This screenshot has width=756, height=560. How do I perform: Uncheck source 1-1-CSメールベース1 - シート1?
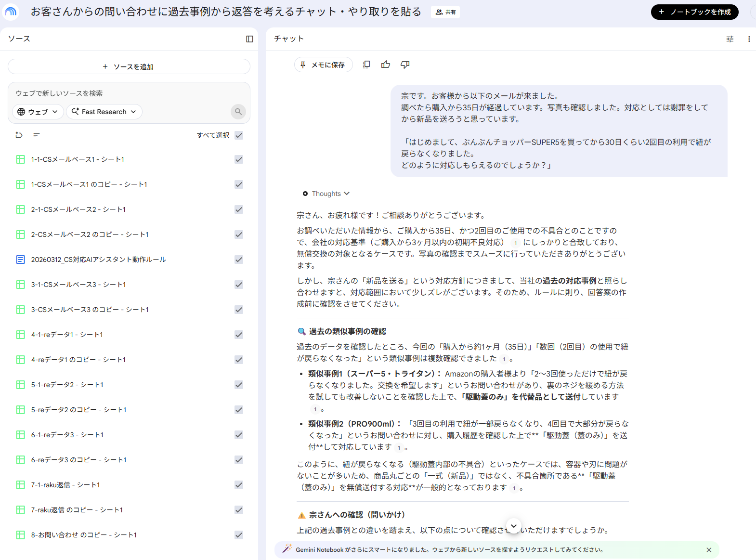pyautogui.click(x=239, y=159)
